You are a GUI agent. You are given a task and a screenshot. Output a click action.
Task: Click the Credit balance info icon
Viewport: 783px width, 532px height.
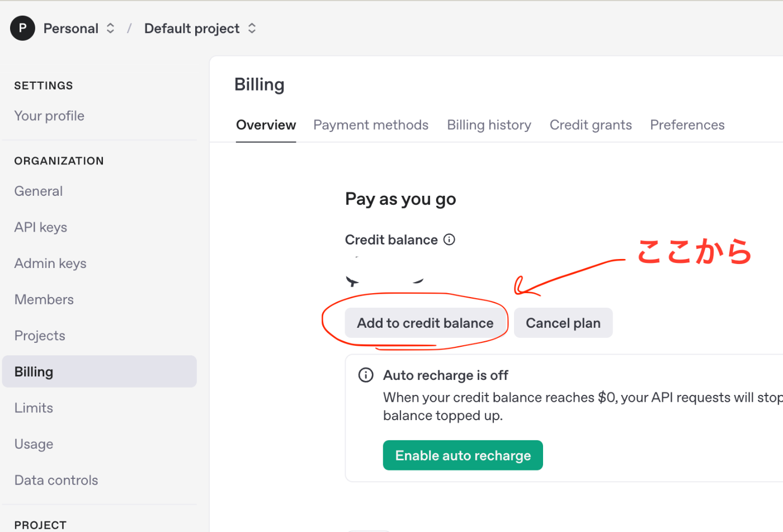pyautogui.click(x=449, y=239)
